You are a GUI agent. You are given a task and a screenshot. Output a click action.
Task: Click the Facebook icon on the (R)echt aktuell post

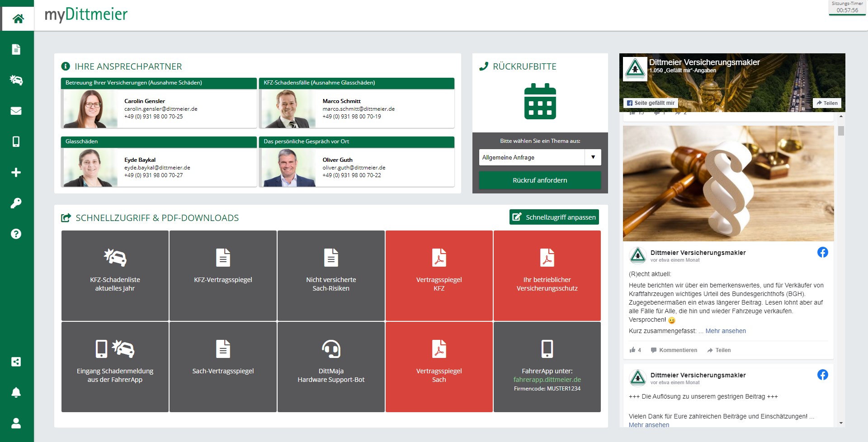point(822,252)
